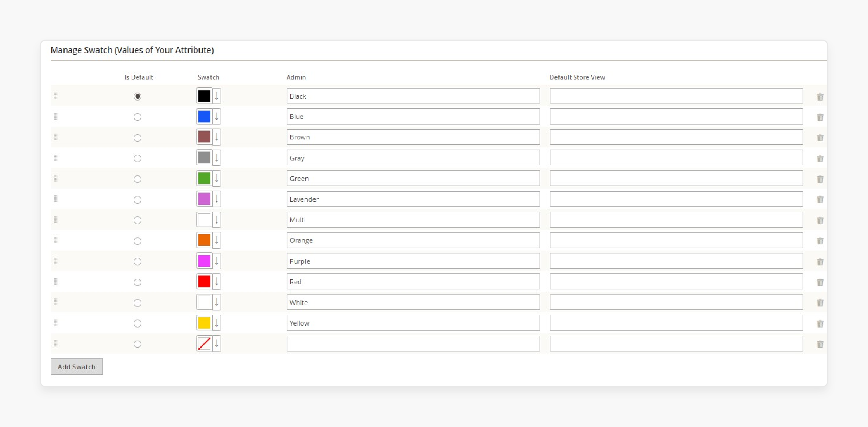The image size is (868, 427).
Task: Set White as the default swatch
Action: [x=137, y=303]
